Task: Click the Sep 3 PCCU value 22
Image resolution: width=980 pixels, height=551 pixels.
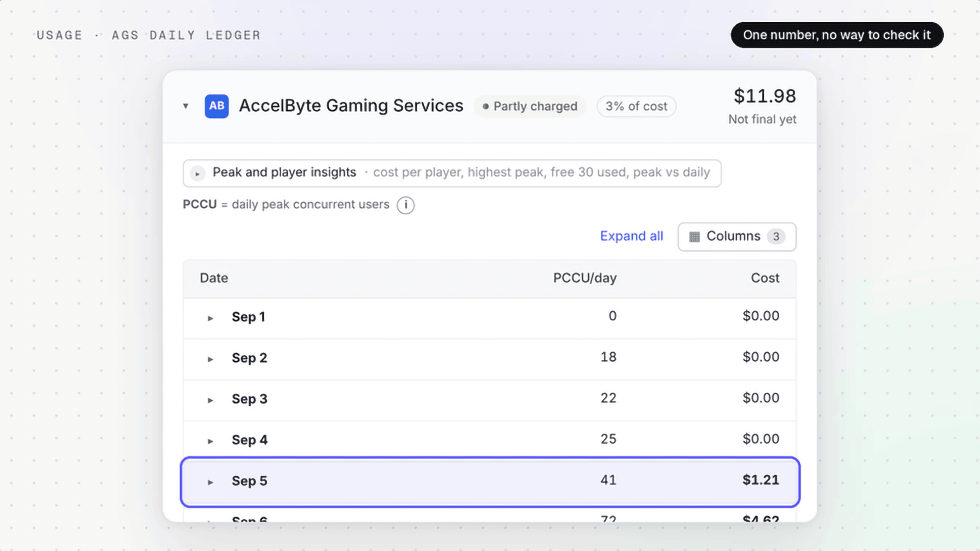Action: point(608,398)
